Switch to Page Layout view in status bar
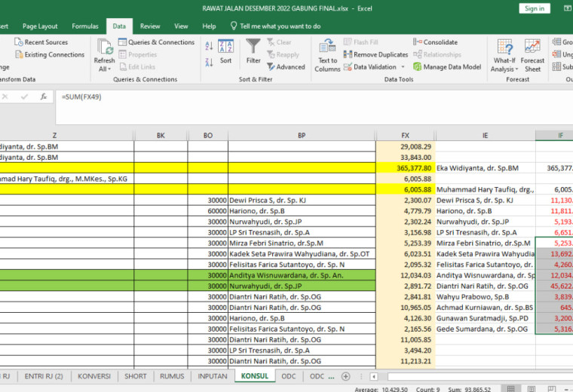This screenshot has height=392, width=573. click(532, 389)
